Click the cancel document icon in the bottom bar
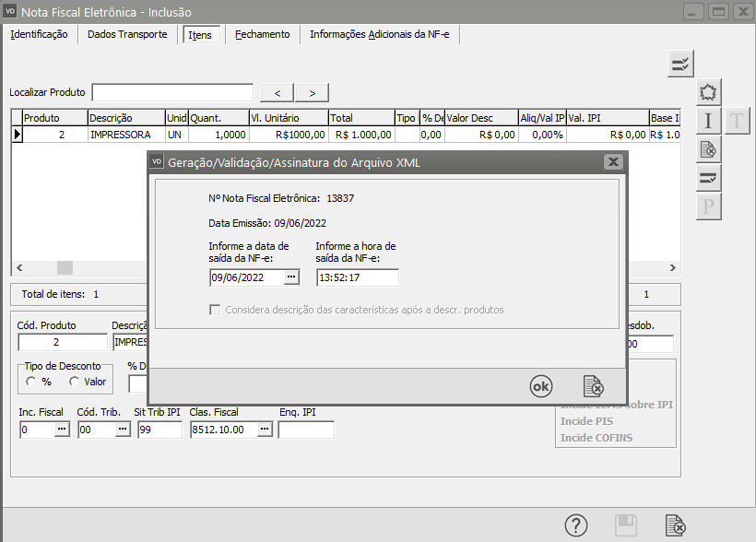 point(675,526)
